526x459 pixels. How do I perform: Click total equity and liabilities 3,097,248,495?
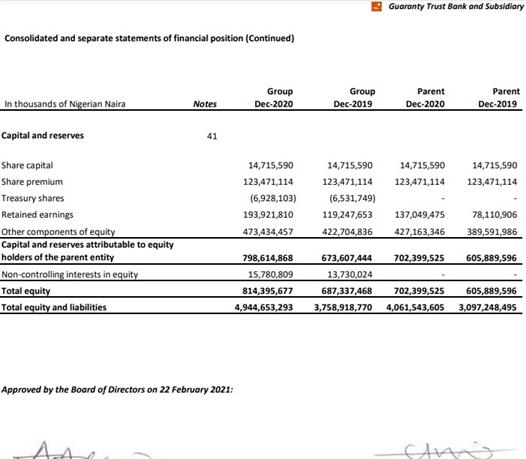[488, 307]
